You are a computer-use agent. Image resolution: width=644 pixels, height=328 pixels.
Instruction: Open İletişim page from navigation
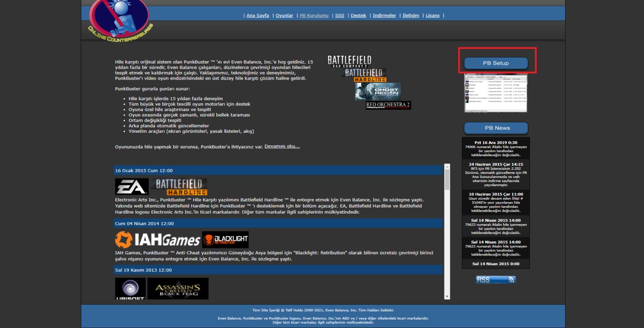[x=411, y=15]
